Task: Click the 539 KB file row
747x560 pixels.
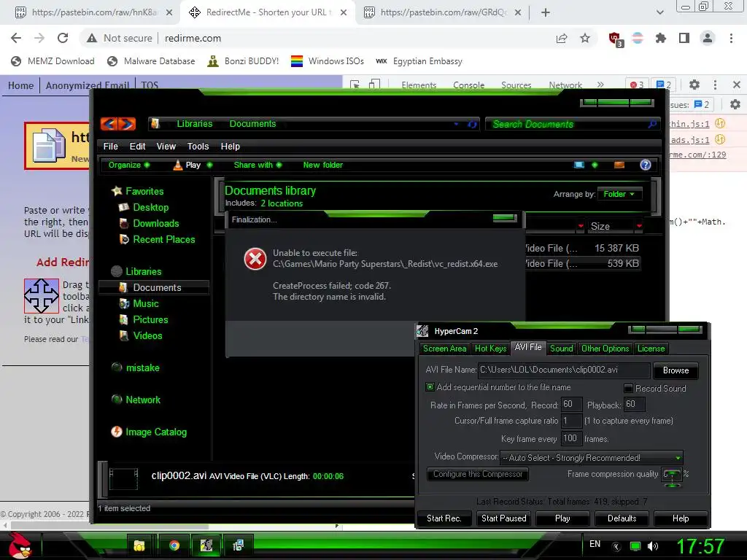Action: [x=581, y=263]
